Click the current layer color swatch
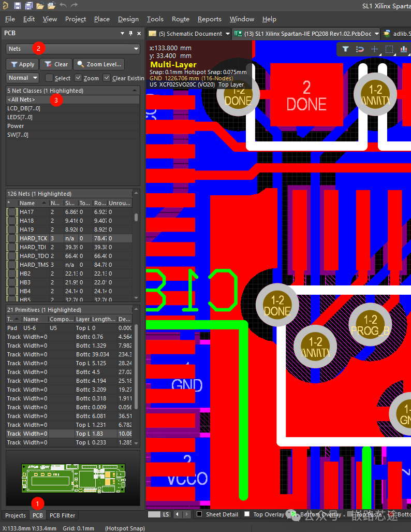 [x=154, y=514]
